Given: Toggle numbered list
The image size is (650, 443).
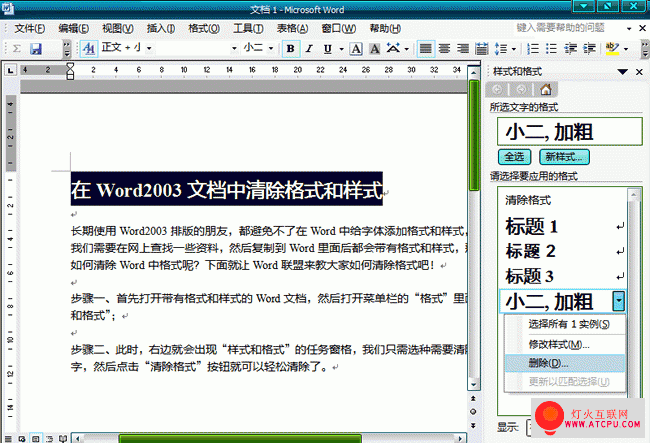Looking at the screenshot, I should tap(533, 49).
